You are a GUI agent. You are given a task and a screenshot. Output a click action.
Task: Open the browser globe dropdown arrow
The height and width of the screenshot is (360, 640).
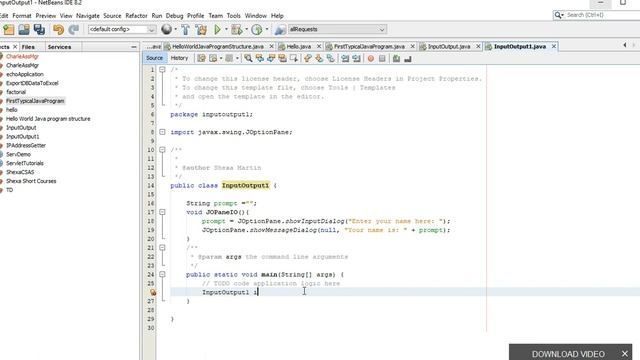click(176, 29)
